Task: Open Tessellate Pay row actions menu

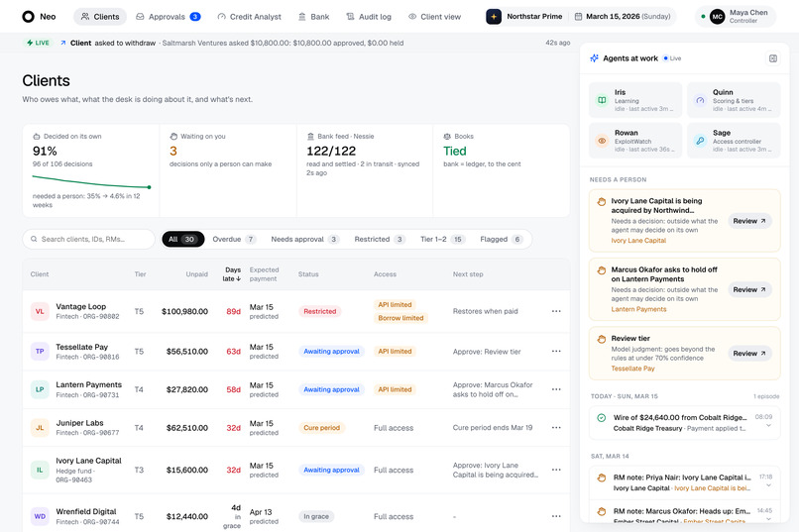Action: pos(556,352)
